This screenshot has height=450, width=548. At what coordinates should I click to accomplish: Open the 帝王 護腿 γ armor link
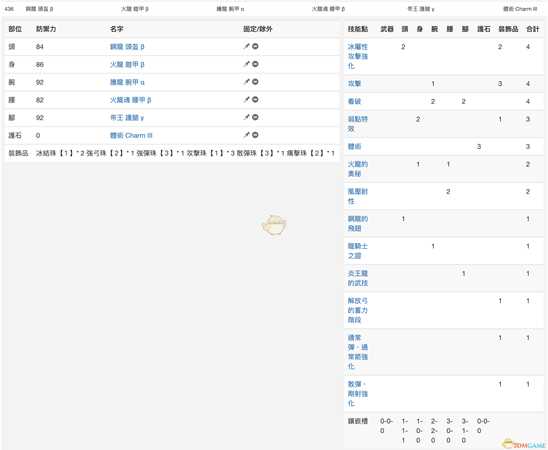tap(127, 118)
